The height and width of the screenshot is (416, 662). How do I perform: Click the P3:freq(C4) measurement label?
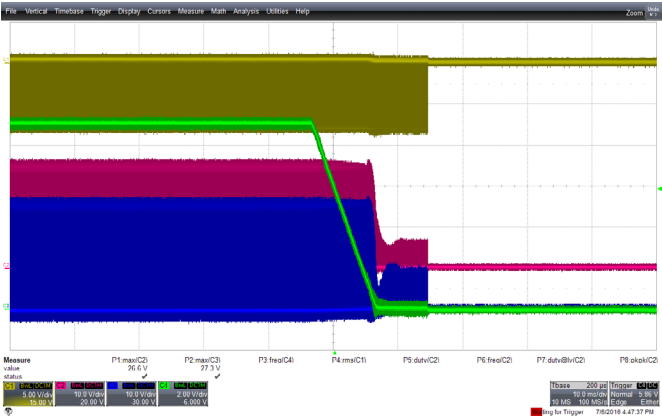(x=276, y=360)
